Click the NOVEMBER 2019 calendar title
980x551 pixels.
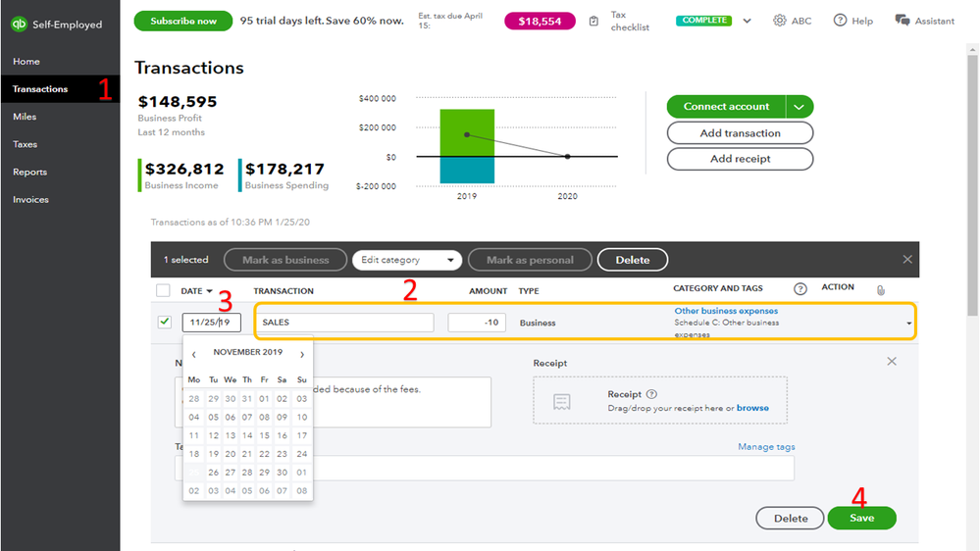(x=247, y=352)
